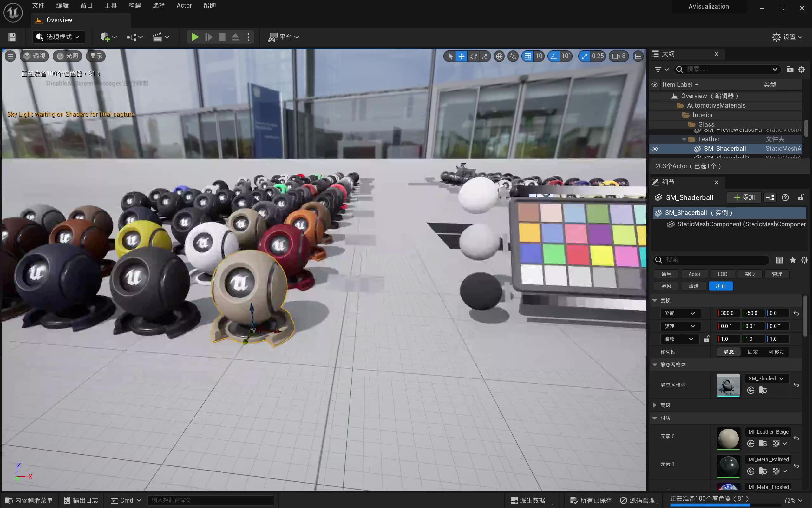Expand the 高级 advanced section
The width and height of the screenshot is (812, 508).
[x=655, y=405]
